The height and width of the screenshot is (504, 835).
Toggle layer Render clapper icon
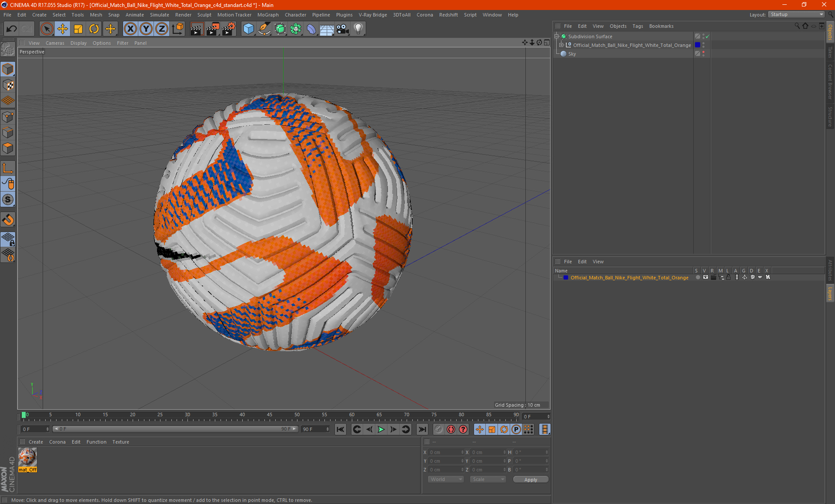[713, 277]
